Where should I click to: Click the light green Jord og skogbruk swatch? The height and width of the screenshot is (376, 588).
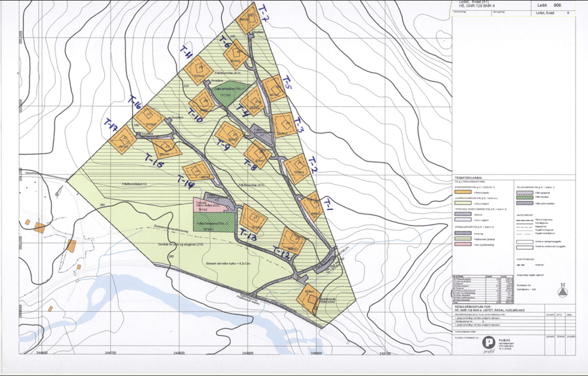[463, 203]
